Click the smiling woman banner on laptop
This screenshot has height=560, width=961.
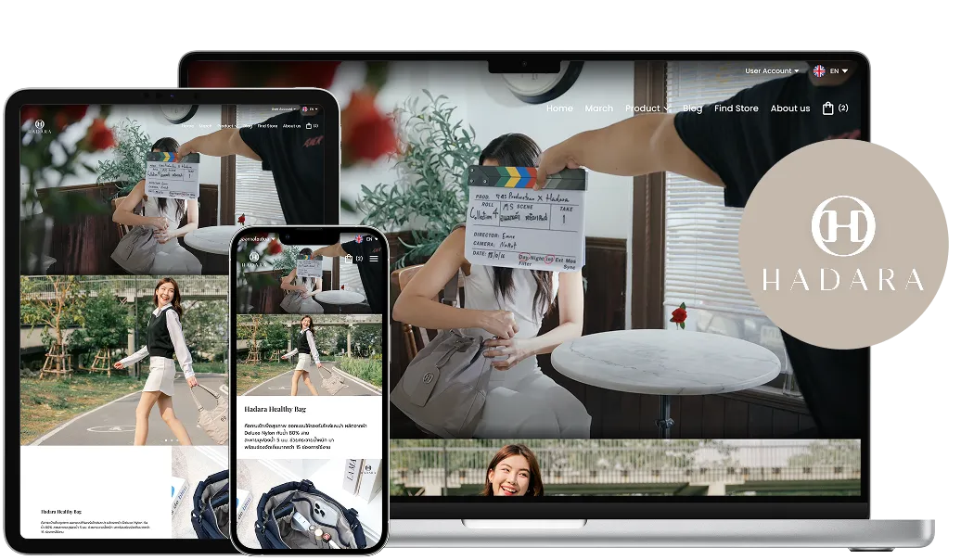625,467
